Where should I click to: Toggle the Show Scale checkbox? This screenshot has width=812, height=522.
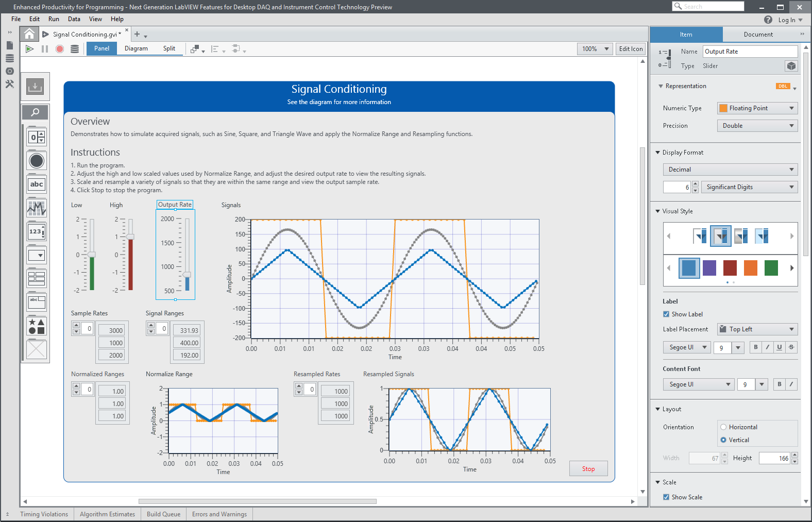pos(666,497)
